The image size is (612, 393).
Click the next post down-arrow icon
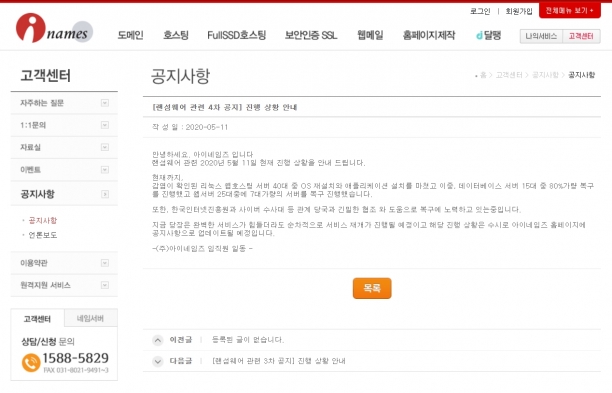click(158, 361)
